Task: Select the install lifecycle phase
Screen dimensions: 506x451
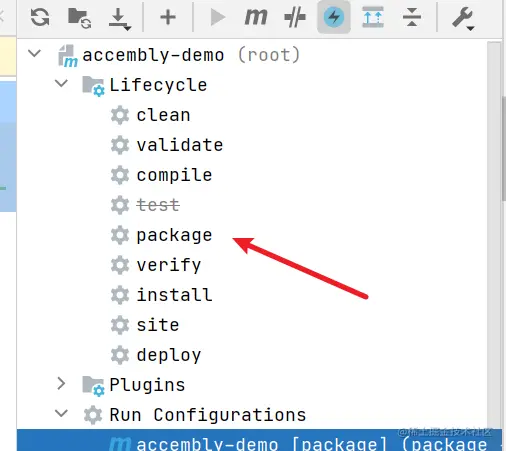Action: click(174, 295)
